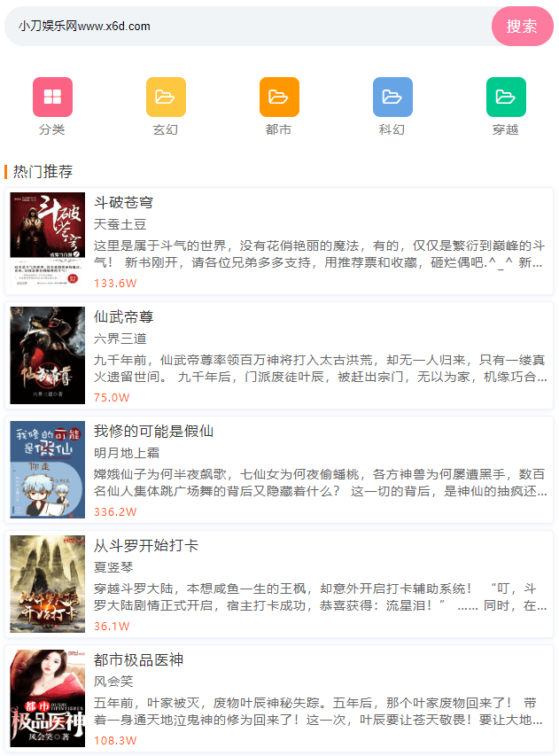Click the 我修的可能是假仙 title
Viewport: 559px width, 756px height.
click(x=153, y=432)
